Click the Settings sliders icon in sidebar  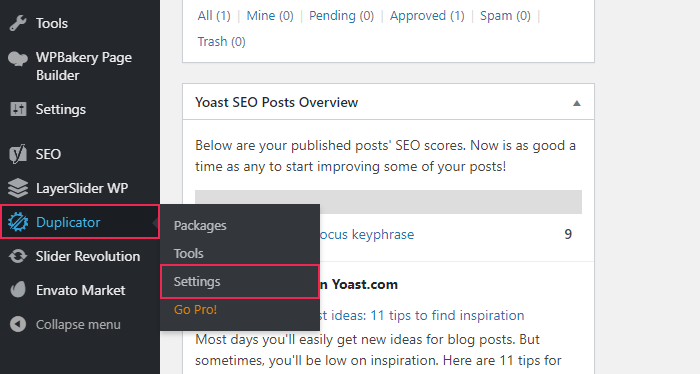[18, 109]
